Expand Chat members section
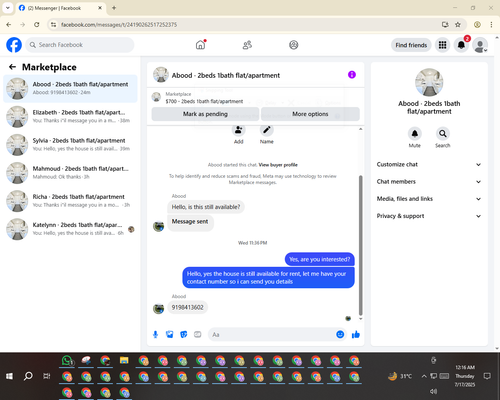Viewport: 500px width, 400px height. point(429,182)
